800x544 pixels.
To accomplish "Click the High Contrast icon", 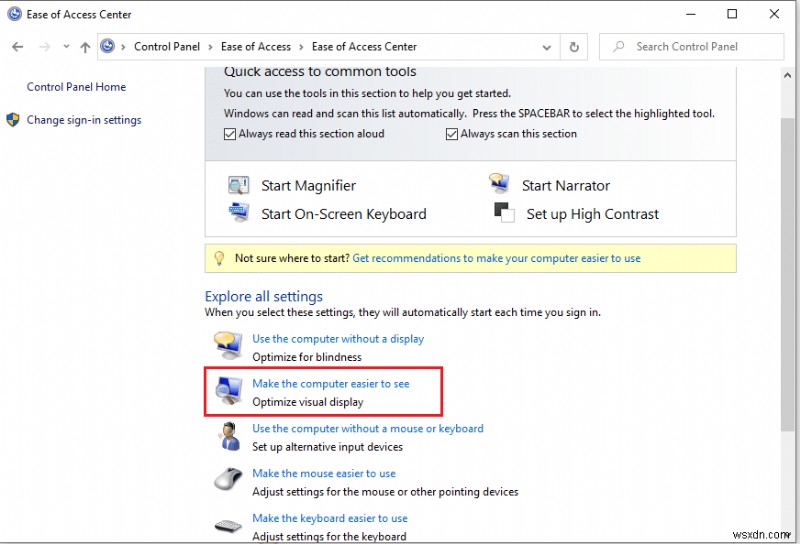I will tap(504, 212).
